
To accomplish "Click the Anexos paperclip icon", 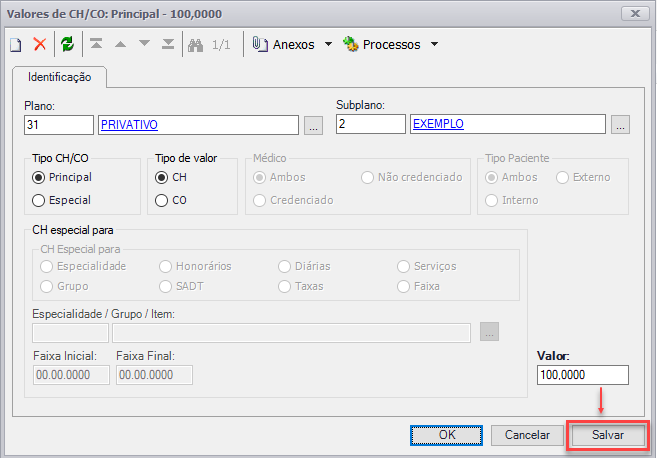I will point(260,44).
